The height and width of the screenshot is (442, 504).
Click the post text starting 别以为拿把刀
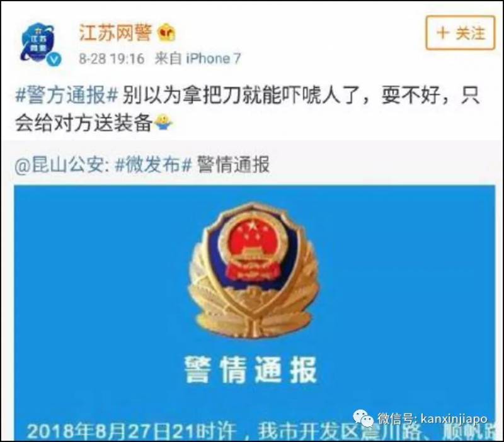[x=247, y=109]
